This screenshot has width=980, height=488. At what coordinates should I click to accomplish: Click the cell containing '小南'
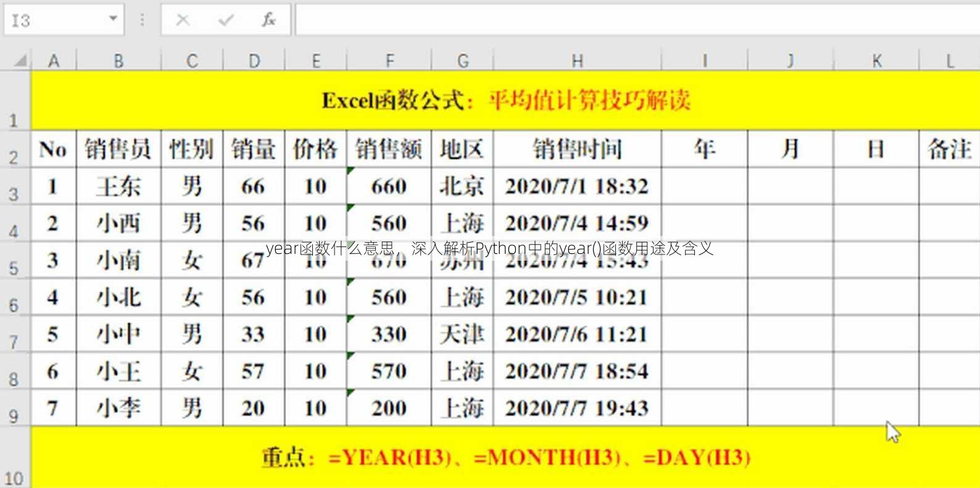point(118,260)
